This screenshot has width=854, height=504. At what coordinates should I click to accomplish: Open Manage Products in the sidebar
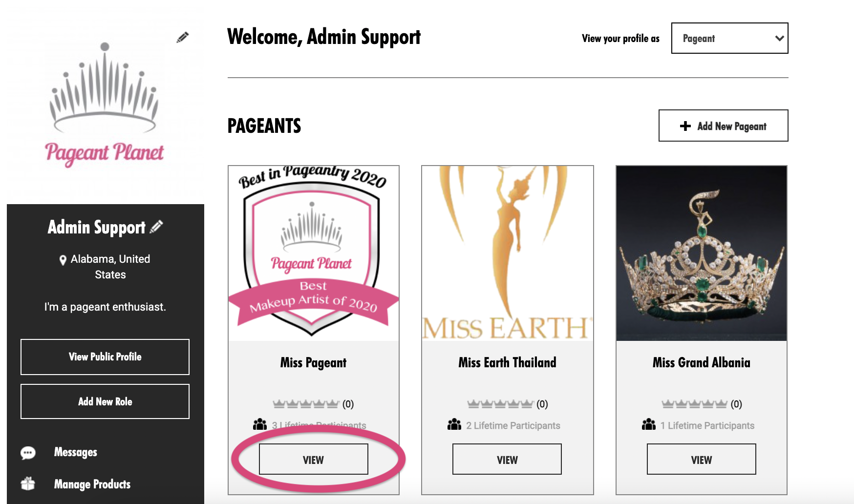(x=92, y=484)
